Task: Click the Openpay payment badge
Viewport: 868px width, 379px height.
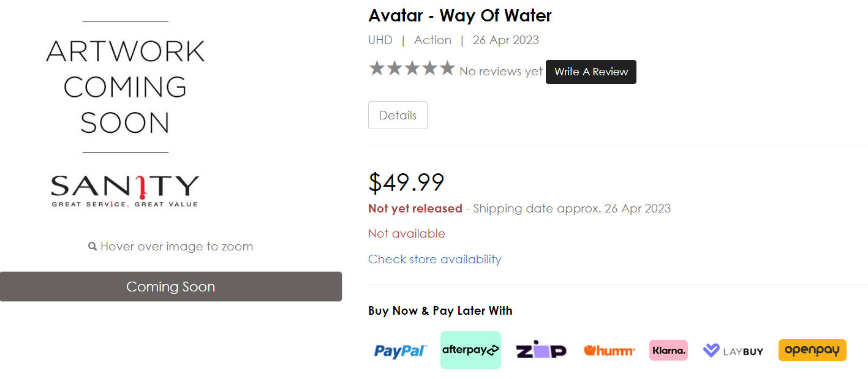Action: tap(812, 350)
